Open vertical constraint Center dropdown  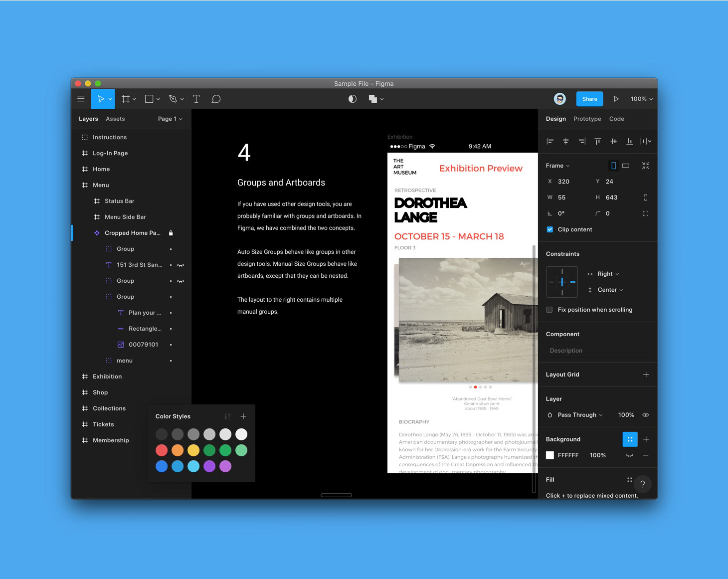pyautogui.click(x=610, y=290)
